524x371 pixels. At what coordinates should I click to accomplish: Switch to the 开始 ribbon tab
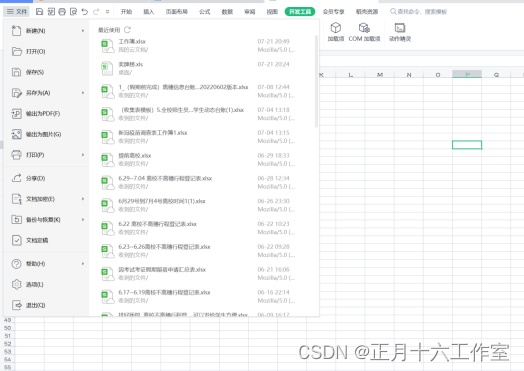[126, 12]
